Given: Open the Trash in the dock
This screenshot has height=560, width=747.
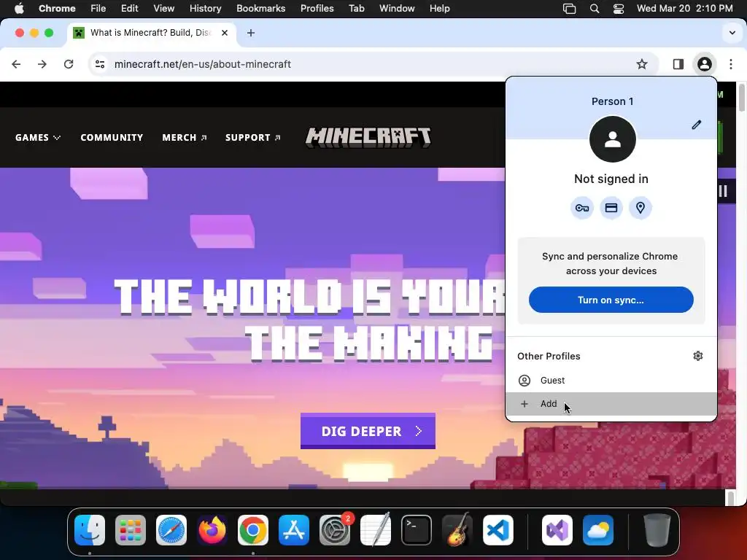Looking at the screenshot, I should tap(657, 530).
